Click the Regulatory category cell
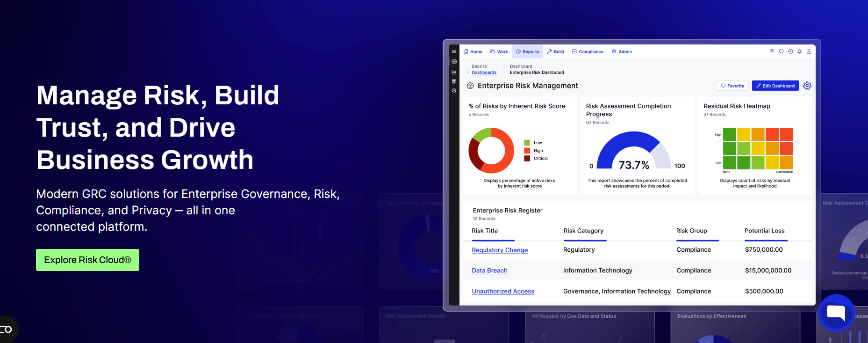This screenshot has width=868, height=343. coord(579,250)
